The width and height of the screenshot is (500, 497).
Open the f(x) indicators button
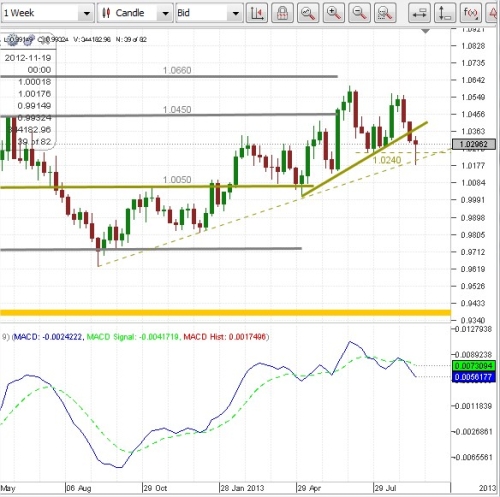(471, 13)
